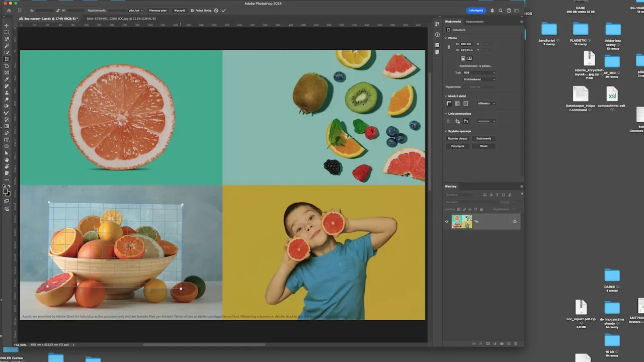Viewport: 644px width, 362px height.
Task: Click the lock guides icon in Linie pomocnicze
Action: [x=457, y=121]
